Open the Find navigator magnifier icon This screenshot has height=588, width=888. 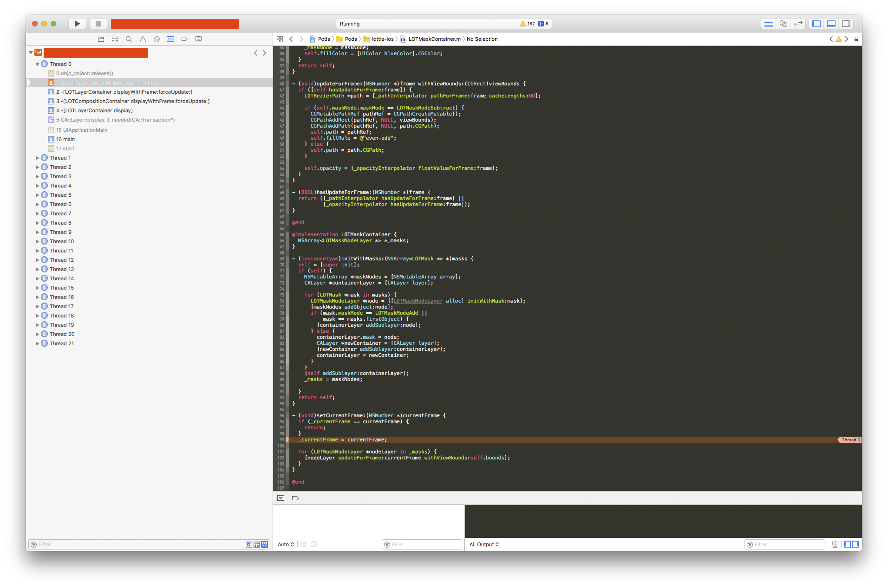tap(129, 39)
